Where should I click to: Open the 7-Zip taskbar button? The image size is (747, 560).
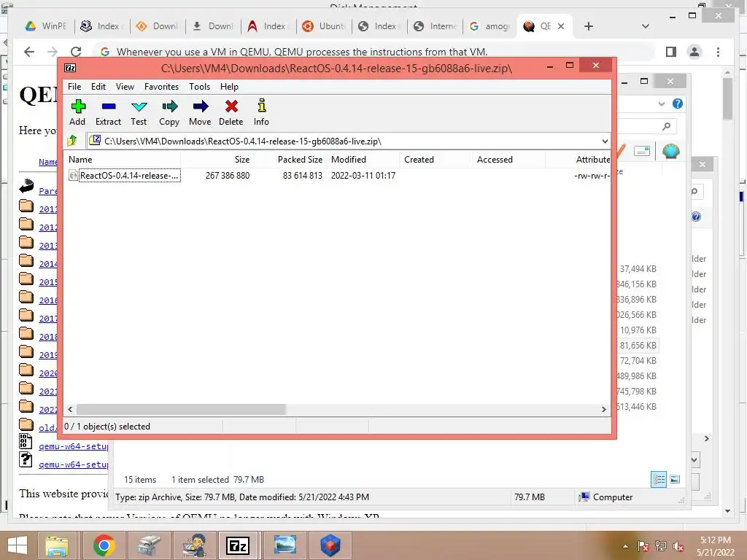[x=238, y=545]
